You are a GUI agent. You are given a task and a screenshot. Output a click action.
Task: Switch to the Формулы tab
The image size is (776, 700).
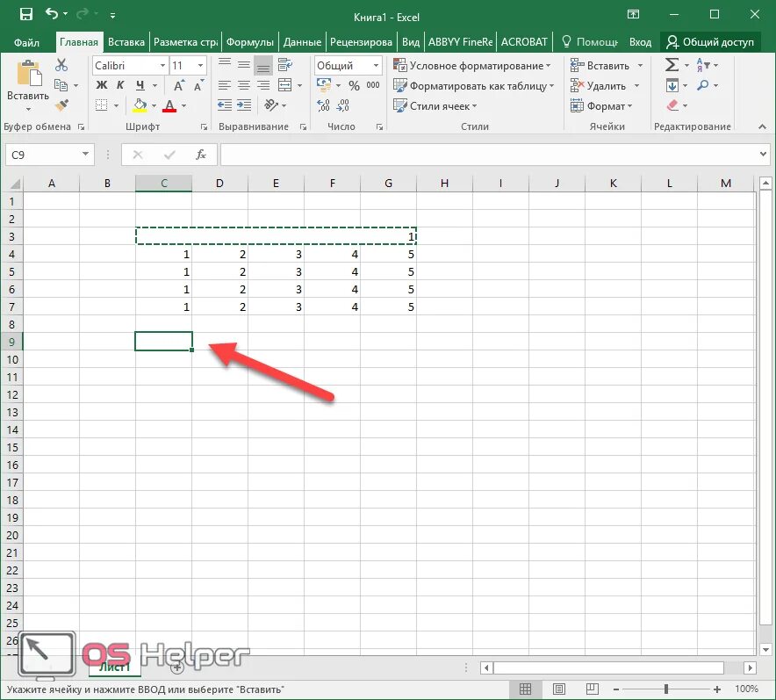pos(249,42)
